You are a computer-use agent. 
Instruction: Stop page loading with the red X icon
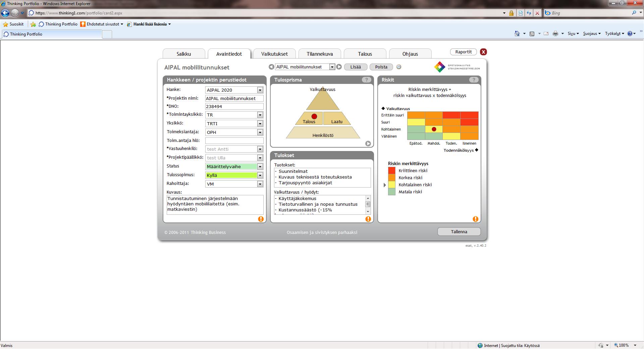tap(537, 13)
